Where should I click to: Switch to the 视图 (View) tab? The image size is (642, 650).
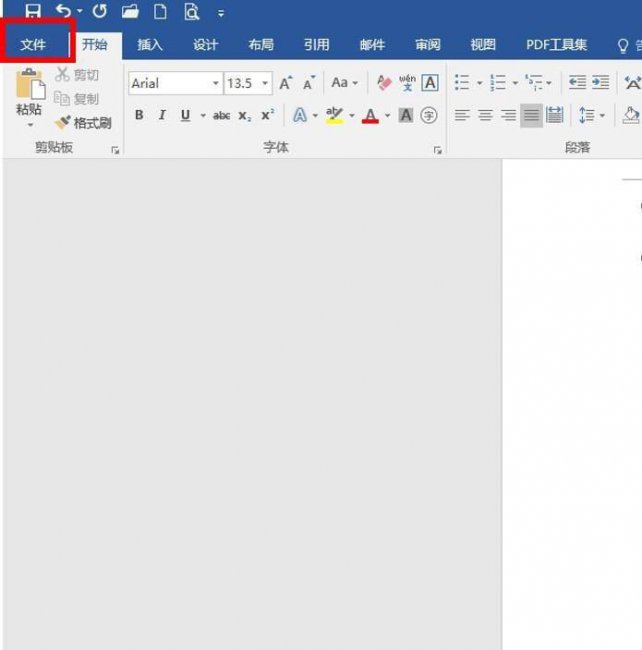(x=483, y=44)
